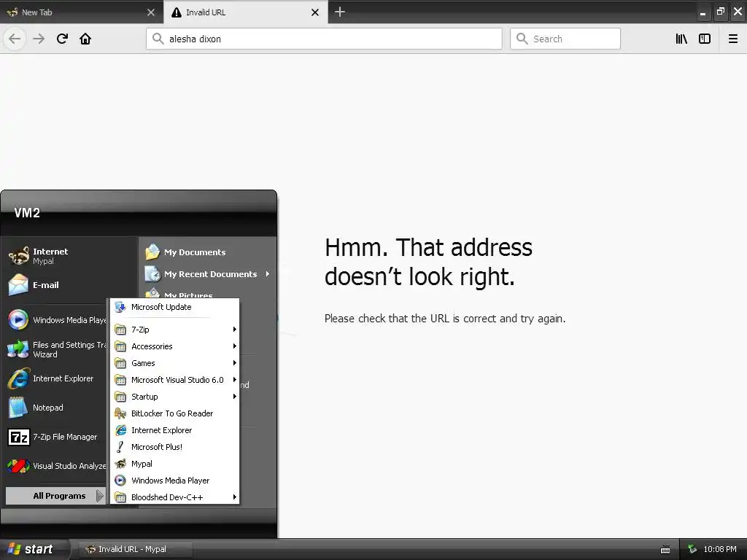Expand the Accessories program folder
This screenshot has height=560, width=747.
pos(175,346)
